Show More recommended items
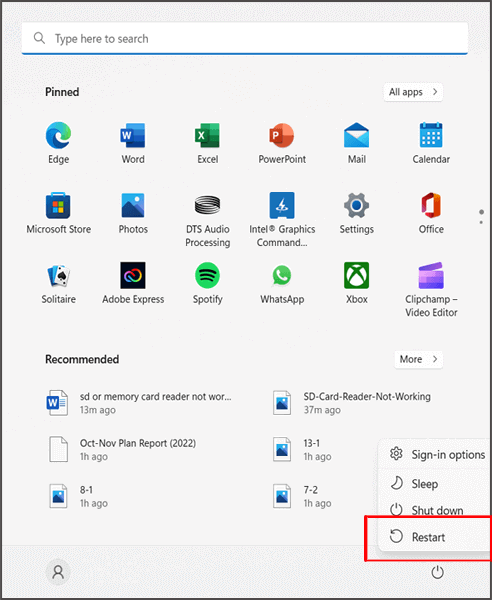Image resolution: width=492 pixels, height=600 pixels. (419, 359)
